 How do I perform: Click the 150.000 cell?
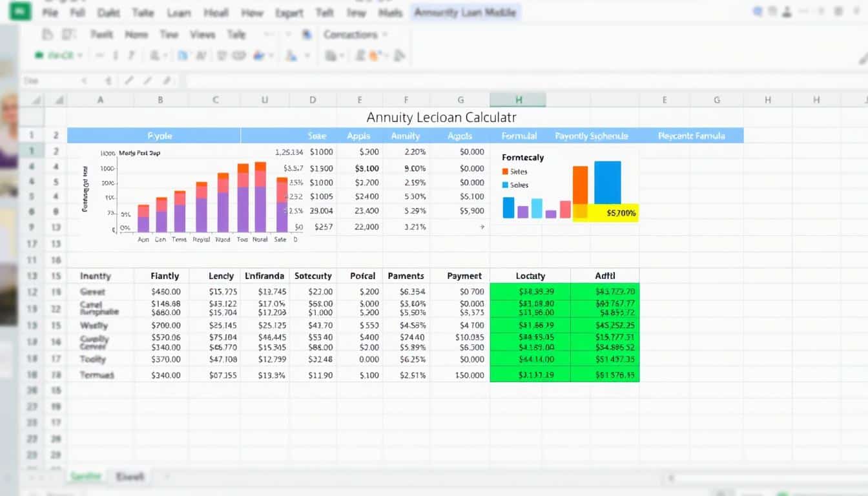(x=469, y=375)
